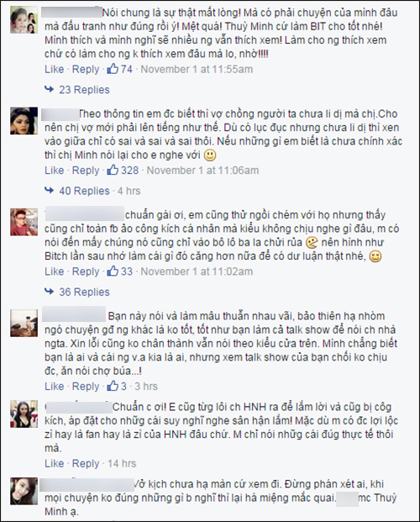
Task: Like the comment posted 14 hrs ago
Action: pos(55,463)
